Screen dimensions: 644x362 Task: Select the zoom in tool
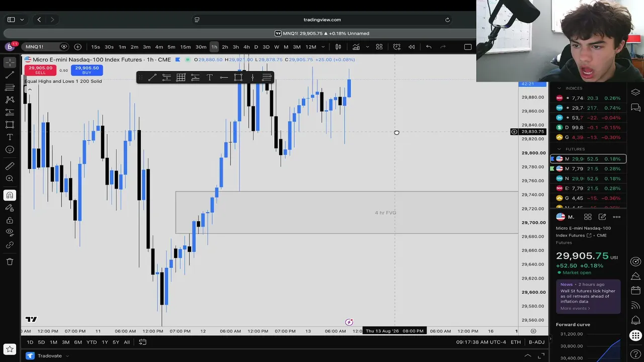pyautogui.click(x=10, y=178)
